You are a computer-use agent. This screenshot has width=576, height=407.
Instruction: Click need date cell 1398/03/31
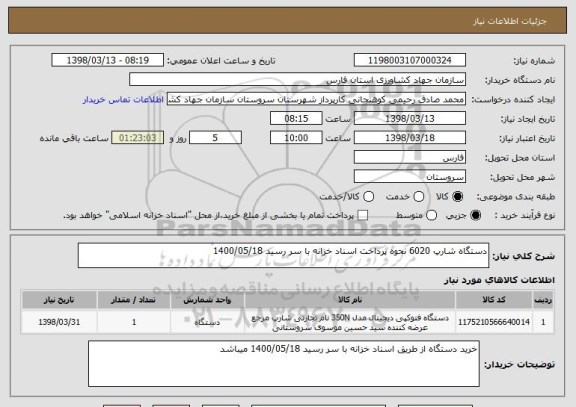(x=59, y=322)
